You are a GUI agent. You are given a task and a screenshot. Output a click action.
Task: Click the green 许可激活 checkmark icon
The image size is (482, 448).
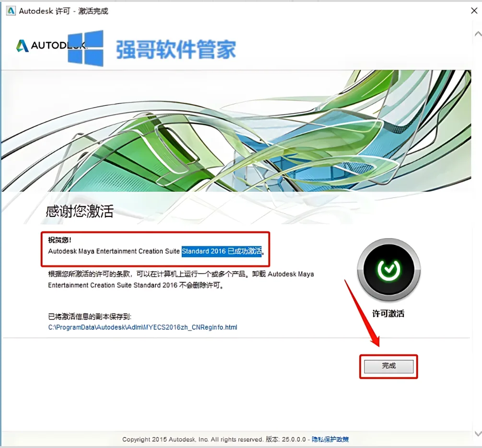pyautogui.click(x=388, y=269)
